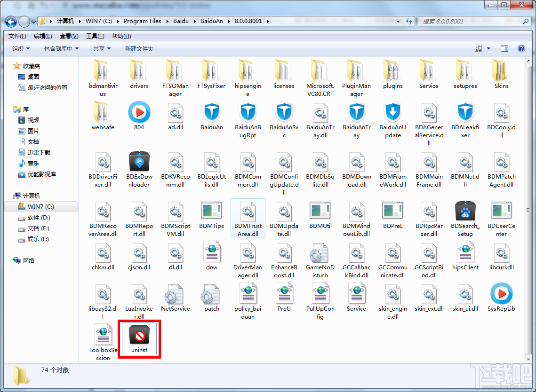Open the 共享 dropdown

point(102,49)
